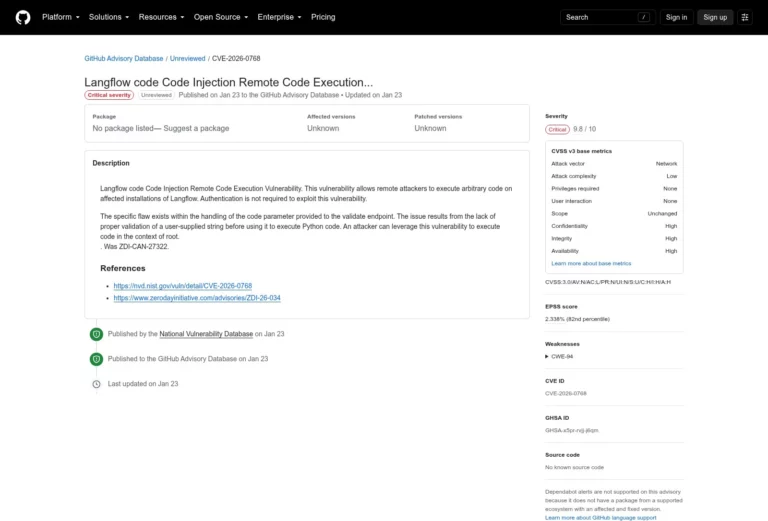The width and height of the screenshot is (768, 521).
Task: Select Unknown under Affected versions
Action: pyautogui.click(x=323, y=128)
